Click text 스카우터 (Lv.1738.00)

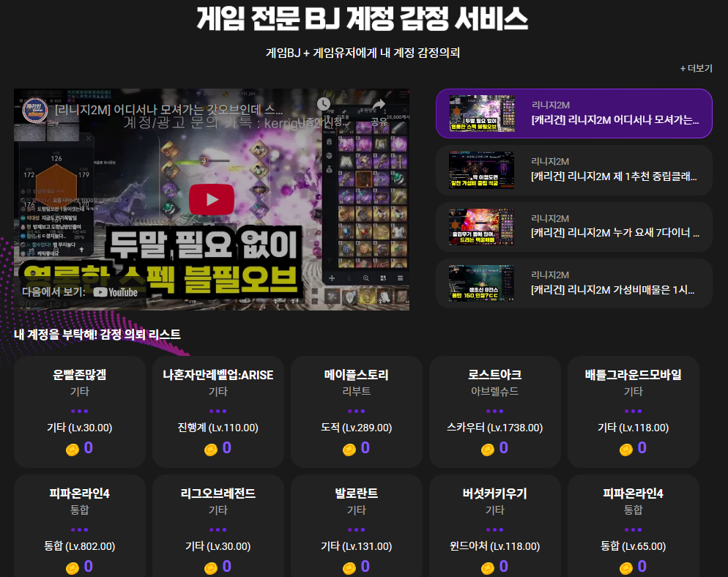pyautogui.click(x=494, y=428)
